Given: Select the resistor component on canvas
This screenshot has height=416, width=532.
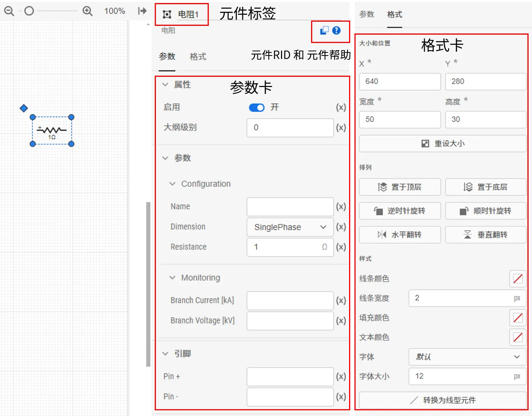Looking at the screenshot, I should pos(52,130).
